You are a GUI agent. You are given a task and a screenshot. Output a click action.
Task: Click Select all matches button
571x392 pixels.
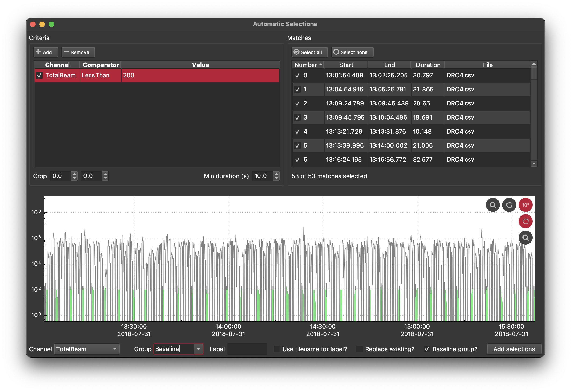(308, 52)
